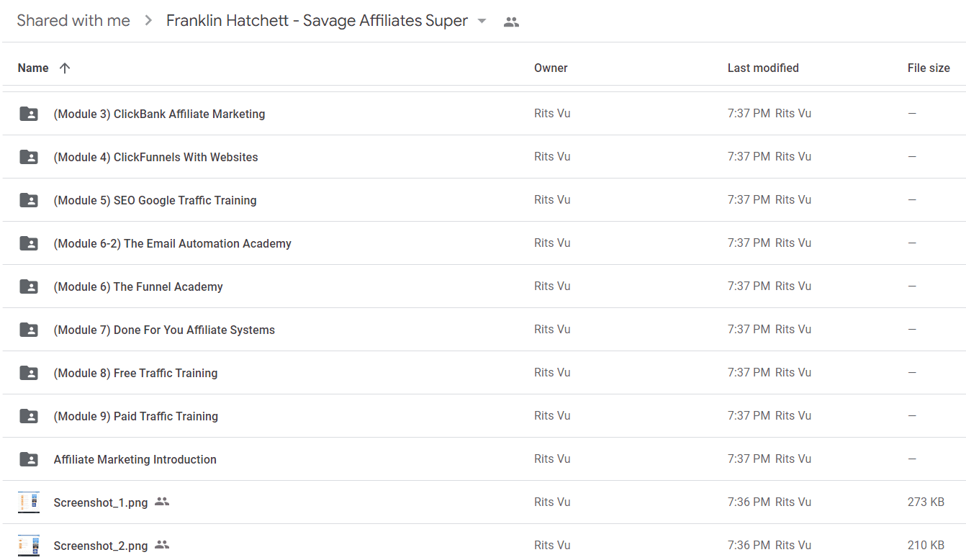Click the Franklin Hatchett folder title
Screen dimensions: 966x560
pyautogui.click(x=317, y=21)
